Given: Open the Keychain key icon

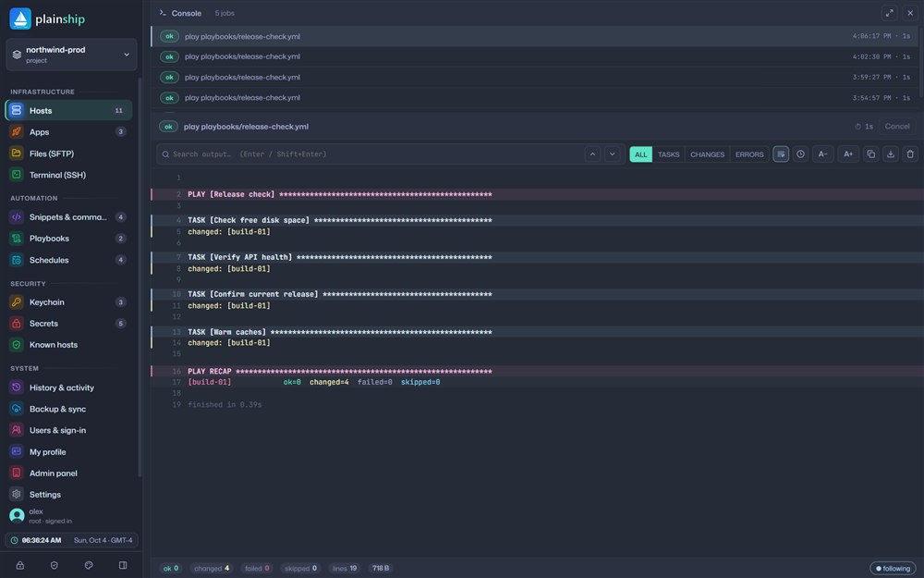Looking at the screenshot, I should click(x=17, y=302).
